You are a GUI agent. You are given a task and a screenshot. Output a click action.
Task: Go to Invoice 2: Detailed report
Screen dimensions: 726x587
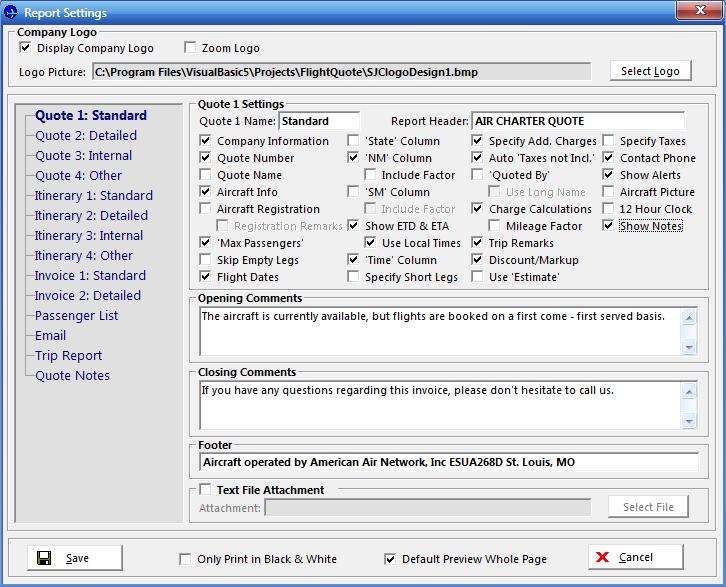88,295
